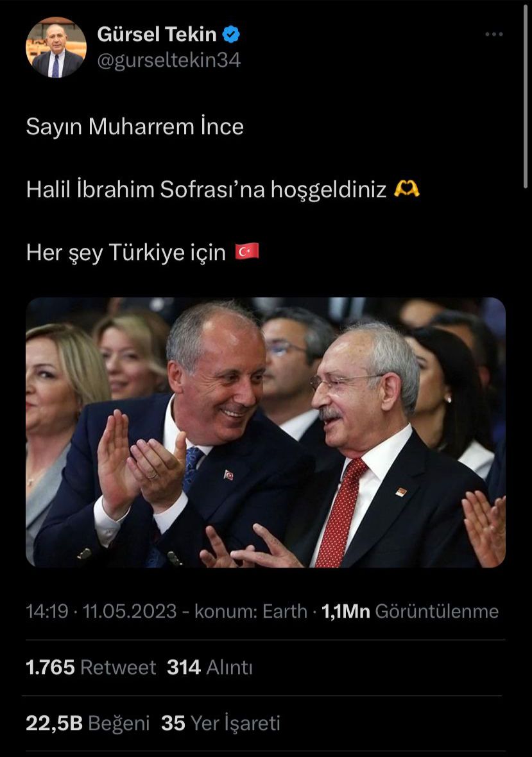Click the heart hands emoji
Screen dimensions: 532x757
coord(407,189)
